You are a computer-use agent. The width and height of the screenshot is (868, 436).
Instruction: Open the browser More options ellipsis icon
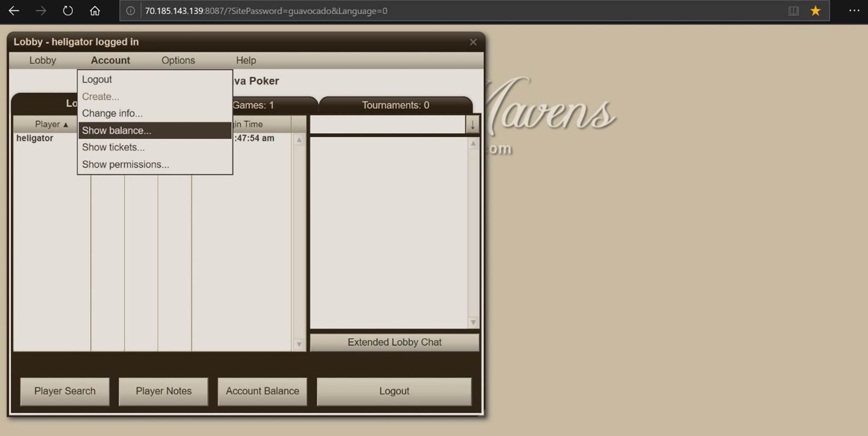(x=855, y=11)
